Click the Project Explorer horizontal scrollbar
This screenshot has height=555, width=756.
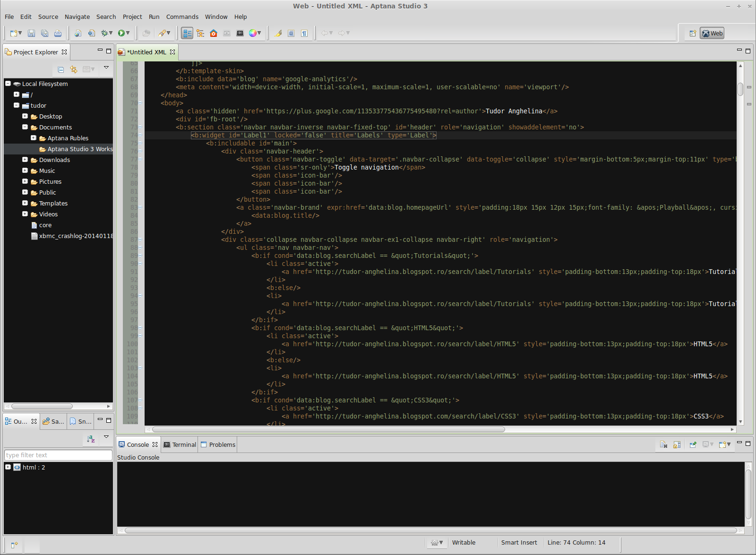42,406
